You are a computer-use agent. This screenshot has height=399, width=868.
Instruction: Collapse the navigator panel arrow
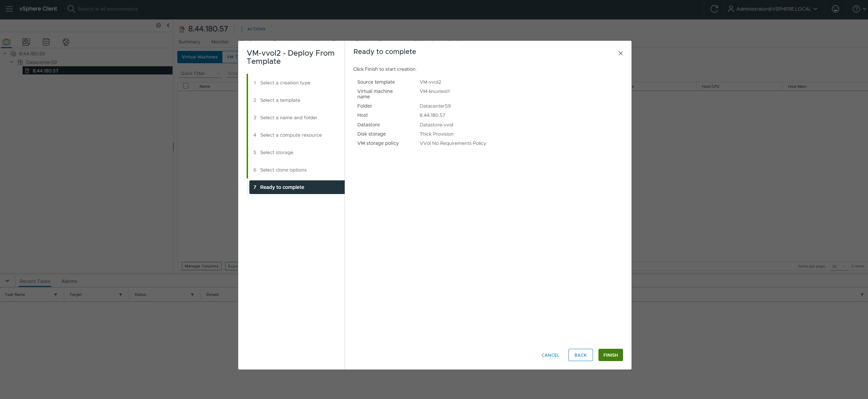168,25
